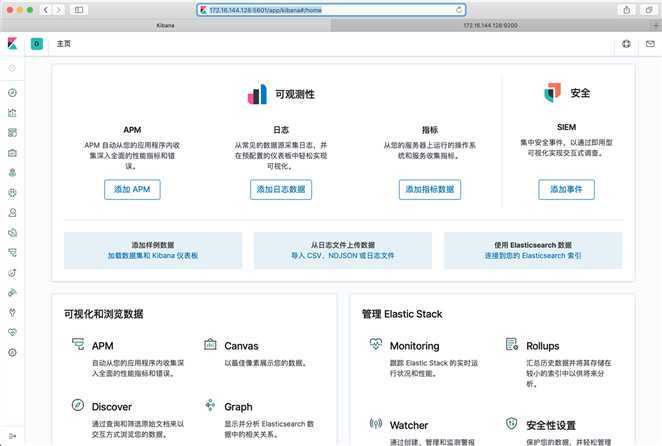Click the Kibana logo in the header
The width and height of the screenshot is (662, 446).
click(12, 44)
